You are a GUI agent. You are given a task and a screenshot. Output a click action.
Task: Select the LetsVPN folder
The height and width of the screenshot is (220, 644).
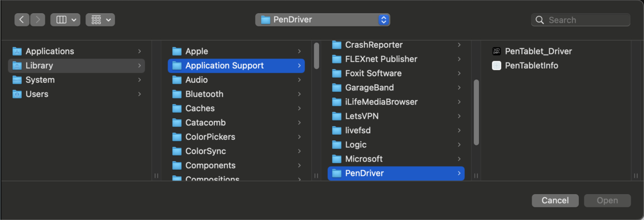click(x=361, y=116)
